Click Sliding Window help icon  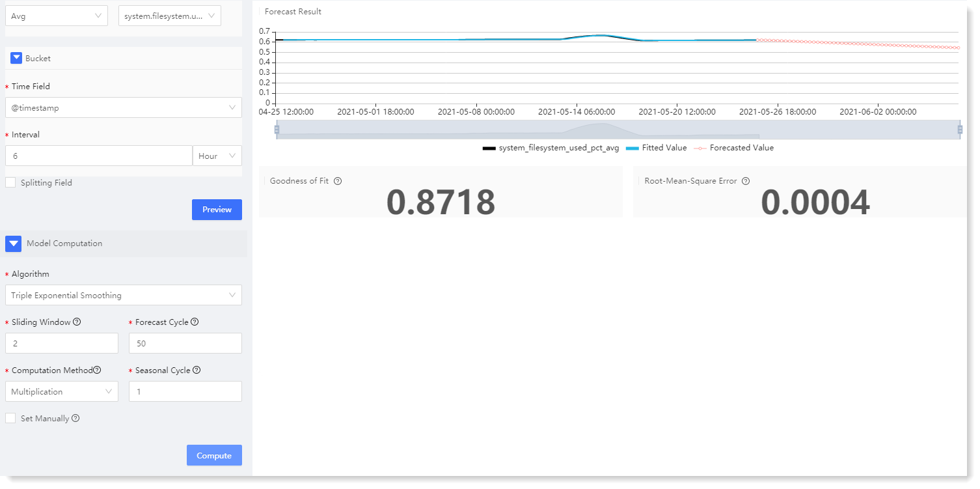77,322
